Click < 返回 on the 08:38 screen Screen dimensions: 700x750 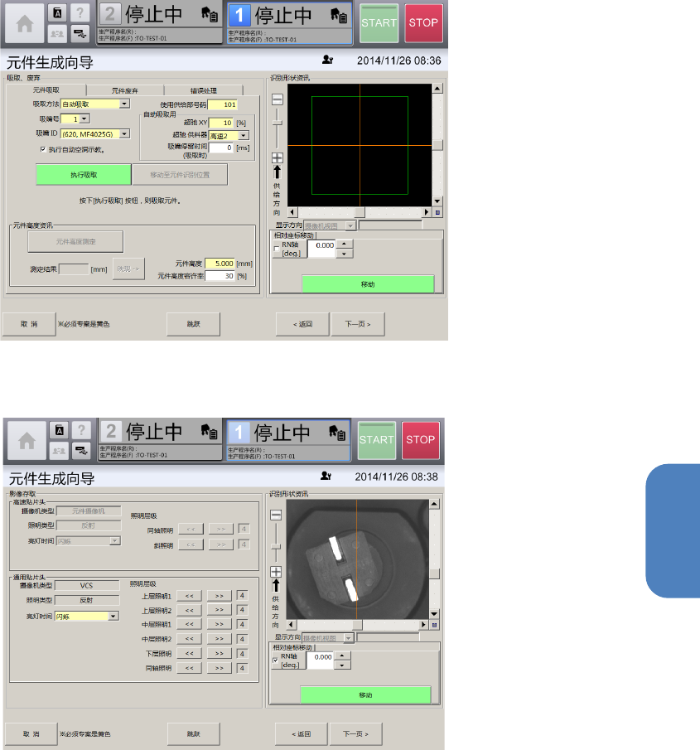click(x=302, y=733)
